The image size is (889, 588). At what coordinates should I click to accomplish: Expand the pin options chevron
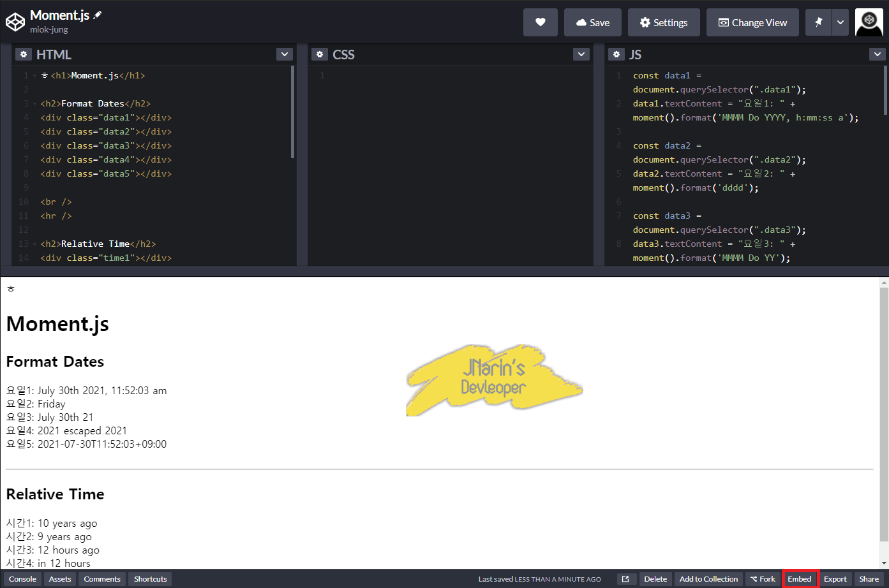(840, 22)
